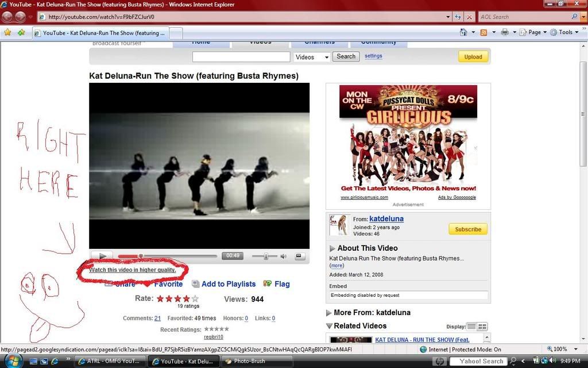This screenshot has width=588, height=368.
Task: Switch Related Videos to grid view
Action: point(482,327)
